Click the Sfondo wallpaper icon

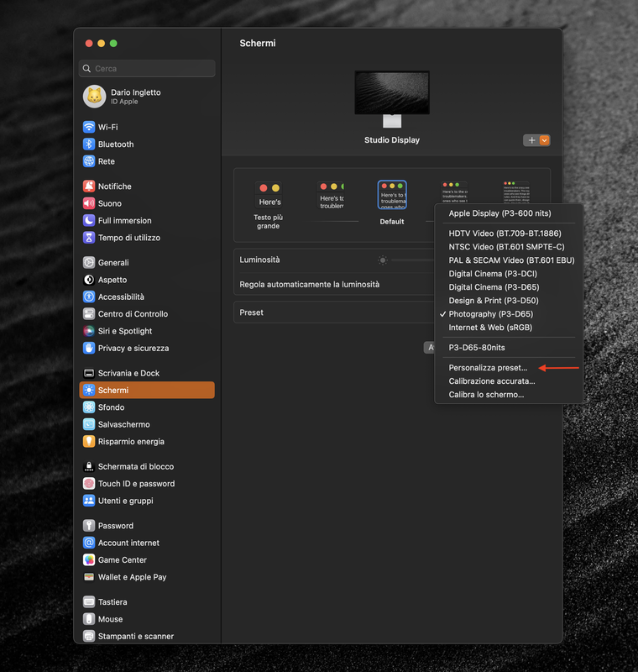89,407
